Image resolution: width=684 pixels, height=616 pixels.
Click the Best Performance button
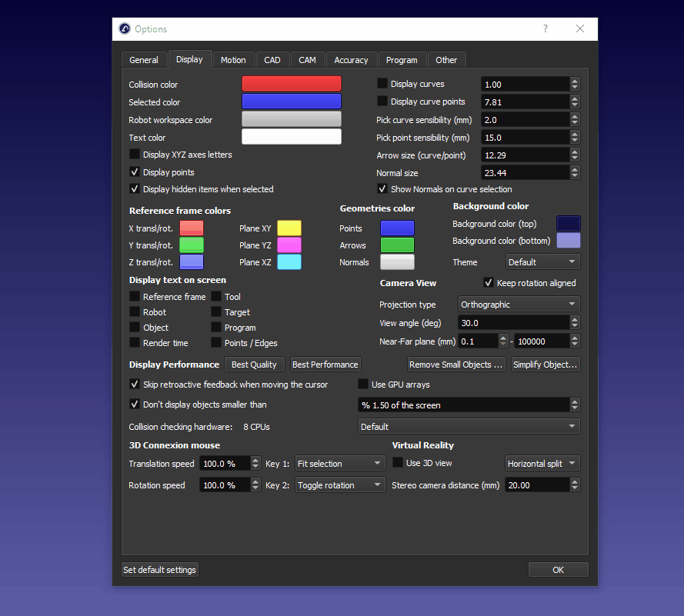(325, 365)
